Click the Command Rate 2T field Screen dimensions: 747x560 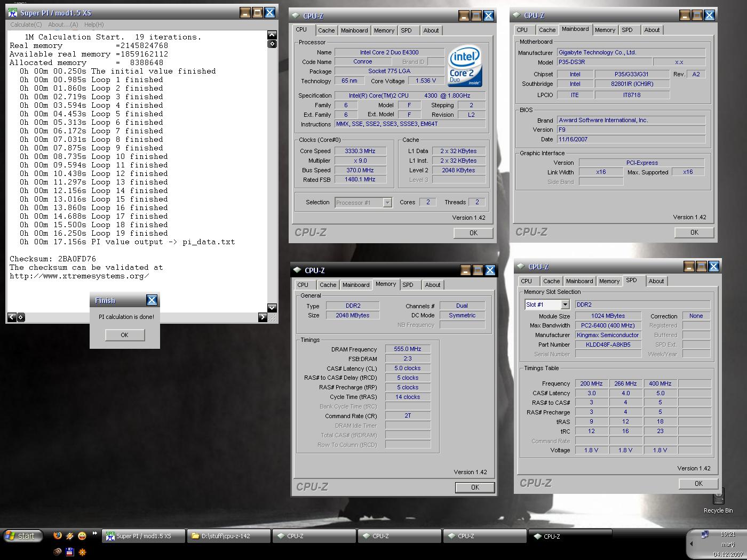point(408,416)
